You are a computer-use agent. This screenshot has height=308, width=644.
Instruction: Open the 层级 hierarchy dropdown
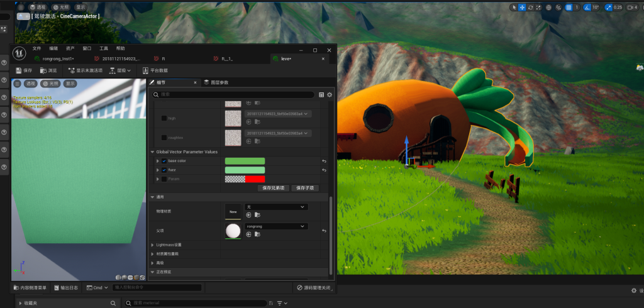pos(120,70)
